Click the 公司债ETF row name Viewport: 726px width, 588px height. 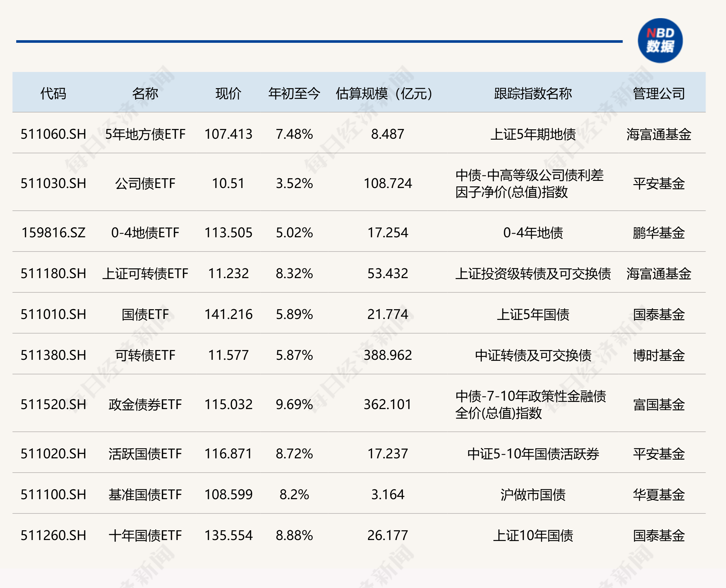(x=145, y=184)
